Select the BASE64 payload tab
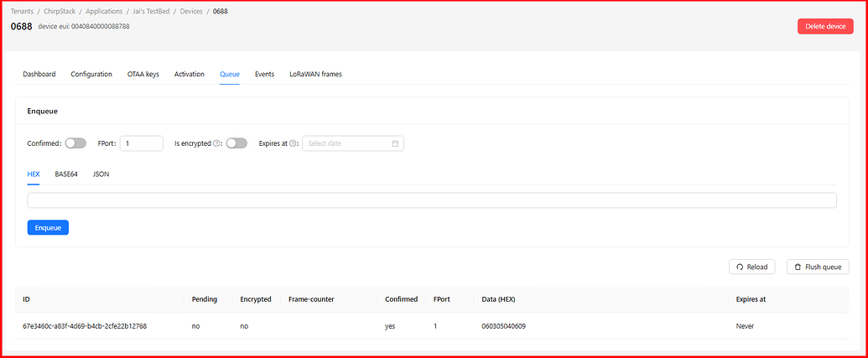The height and width of the screenshot is (358, 868). [66, 174]
